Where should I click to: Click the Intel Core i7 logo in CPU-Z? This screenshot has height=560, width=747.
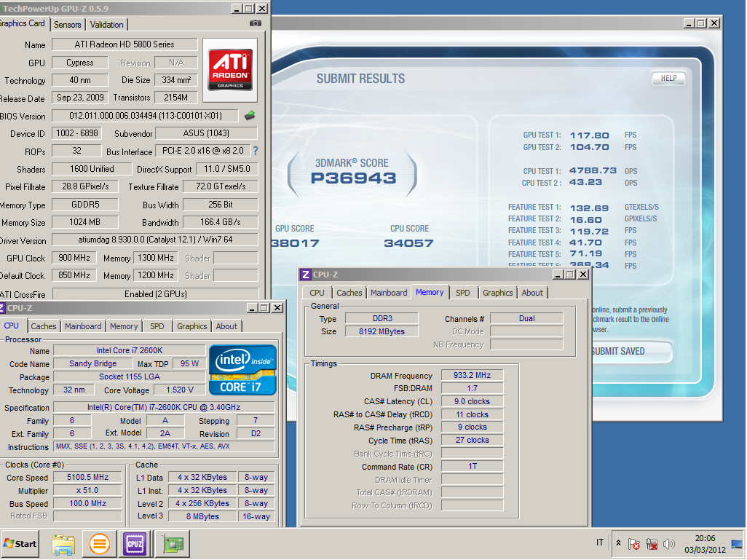(243, 370)
